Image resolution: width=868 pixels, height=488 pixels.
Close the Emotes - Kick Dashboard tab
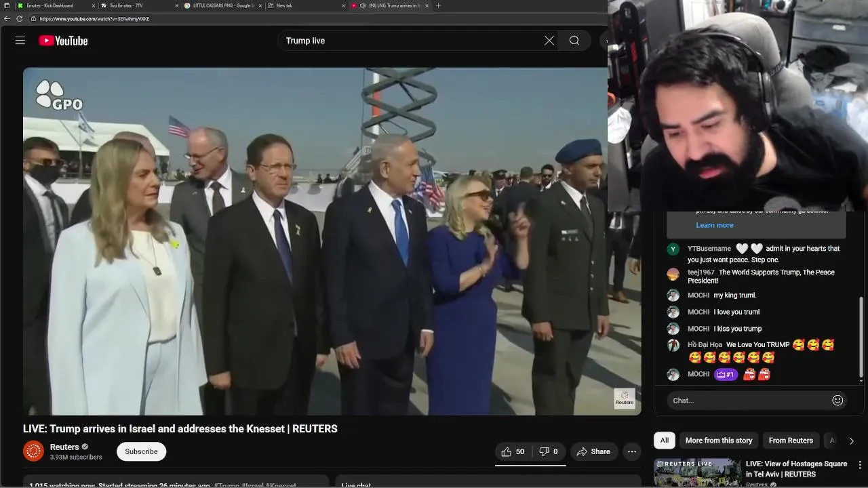pyautogui.click(x=94, y=5)
